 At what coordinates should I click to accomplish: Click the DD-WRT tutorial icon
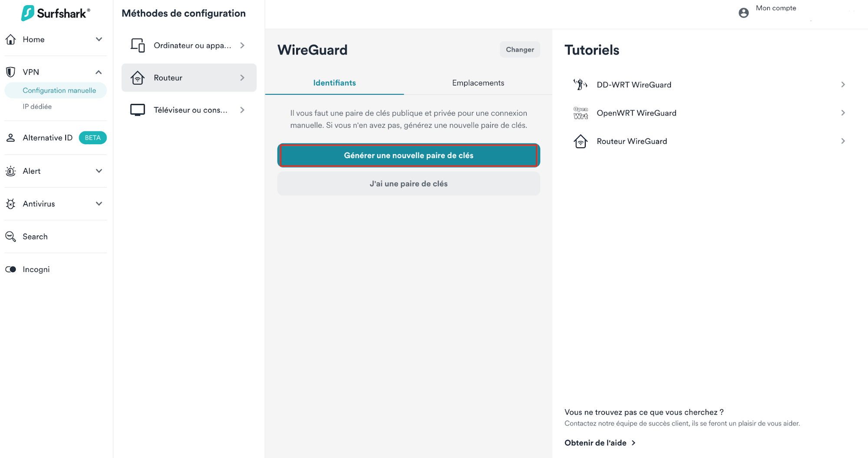(581, 84)
